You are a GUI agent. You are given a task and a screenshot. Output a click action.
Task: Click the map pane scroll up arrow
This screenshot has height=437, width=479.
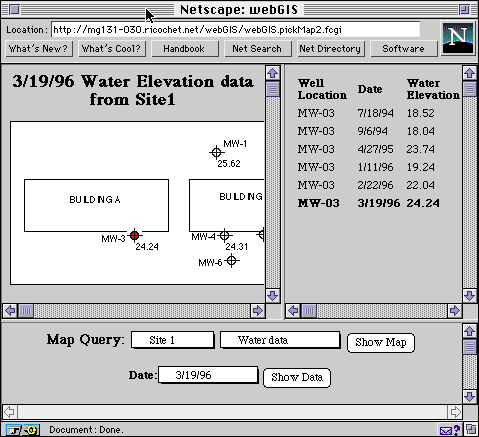tap(273, 73)
